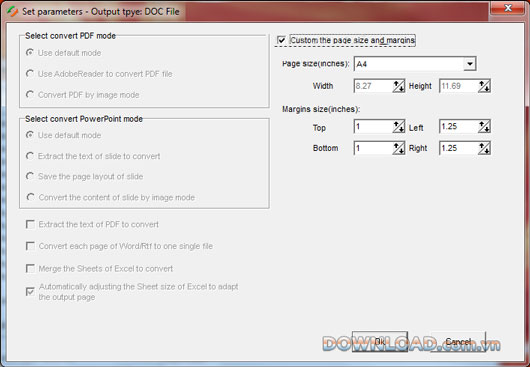The image size is (530, 367).
Task: Click the application icon in title bar
Action: click(x=12, y=11)
